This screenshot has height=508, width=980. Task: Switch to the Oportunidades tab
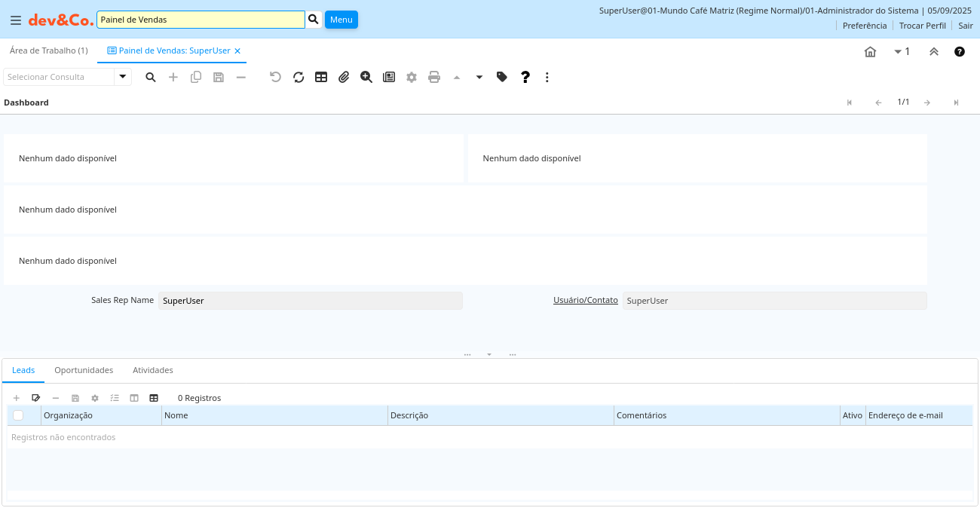tap(84, 370)
